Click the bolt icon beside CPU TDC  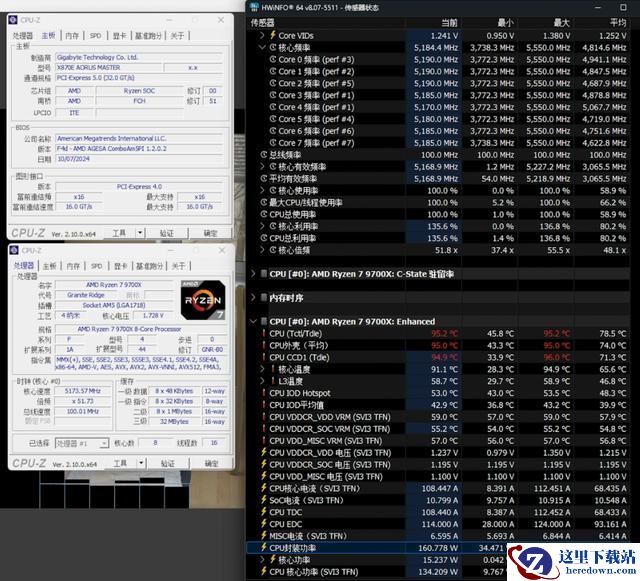tap(264, 512)
